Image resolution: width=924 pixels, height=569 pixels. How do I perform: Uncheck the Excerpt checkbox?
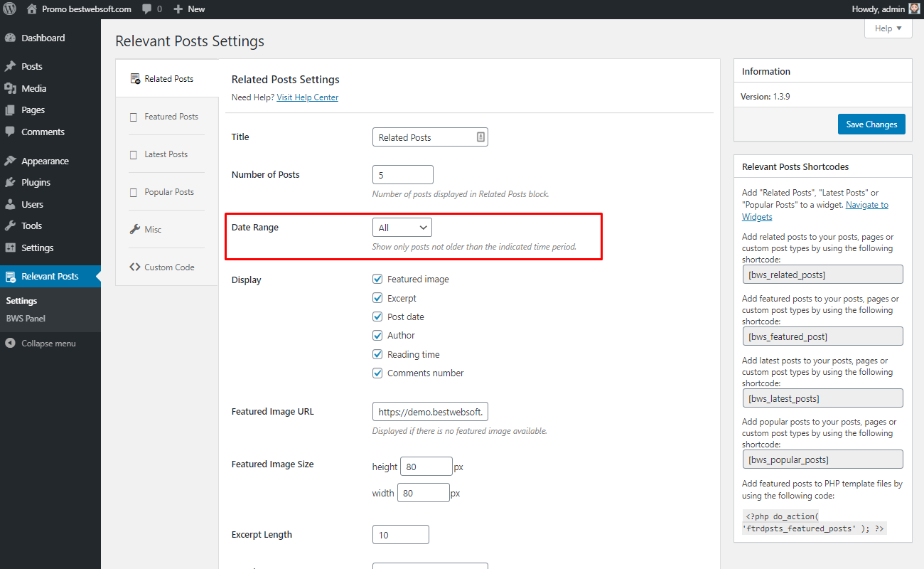tap(378, 298)
